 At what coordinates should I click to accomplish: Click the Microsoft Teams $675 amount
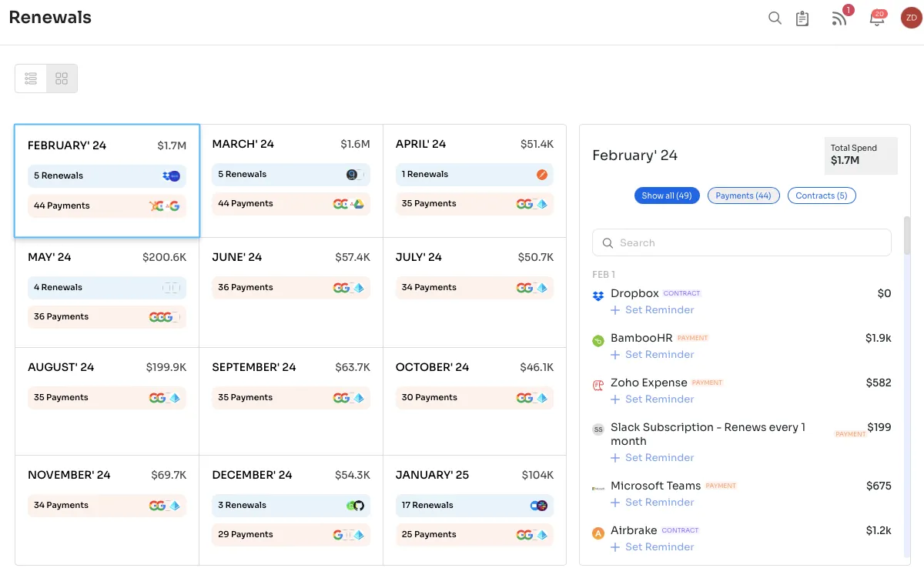[879, 486]
